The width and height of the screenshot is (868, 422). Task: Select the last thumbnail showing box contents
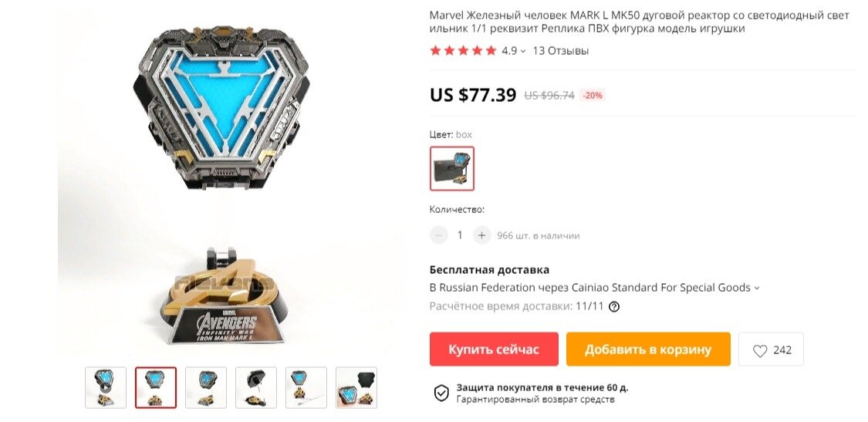[356, 387]
